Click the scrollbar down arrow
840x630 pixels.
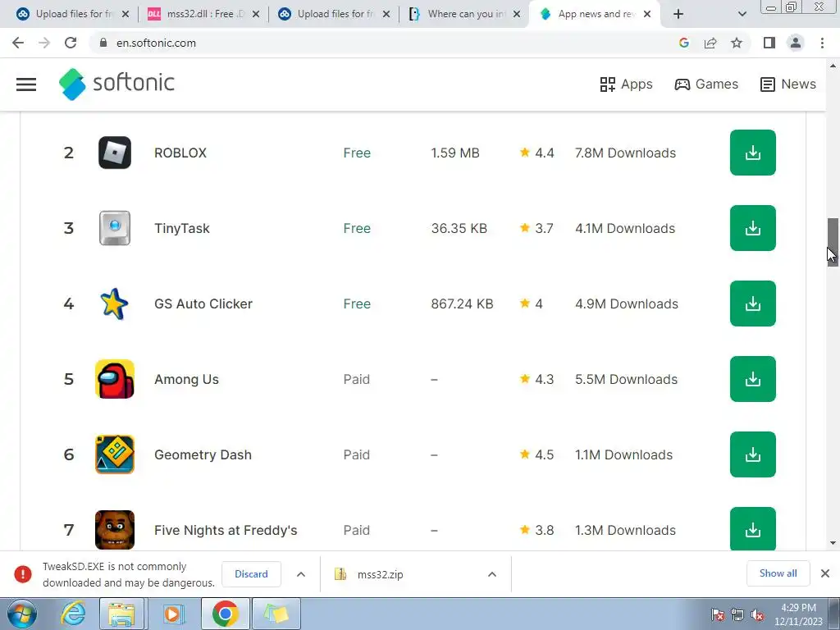tap(833, 543)
